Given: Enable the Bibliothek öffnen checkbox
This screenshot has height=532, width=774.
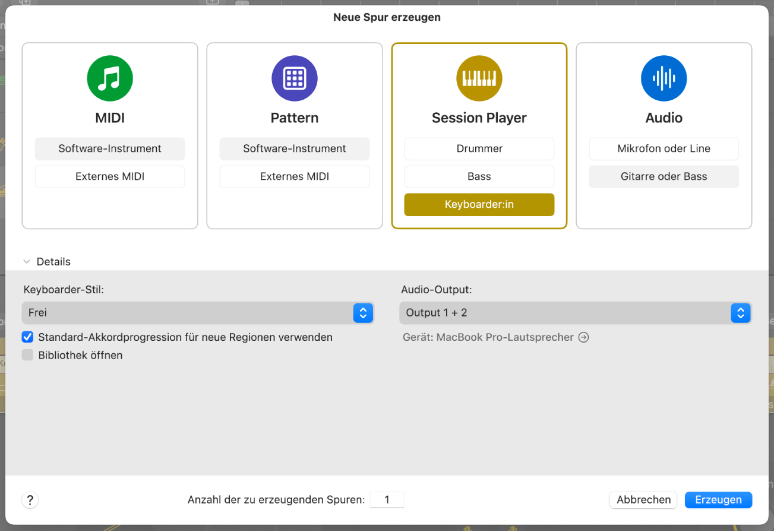Looking at the screenshot, I should coord(27,355).
